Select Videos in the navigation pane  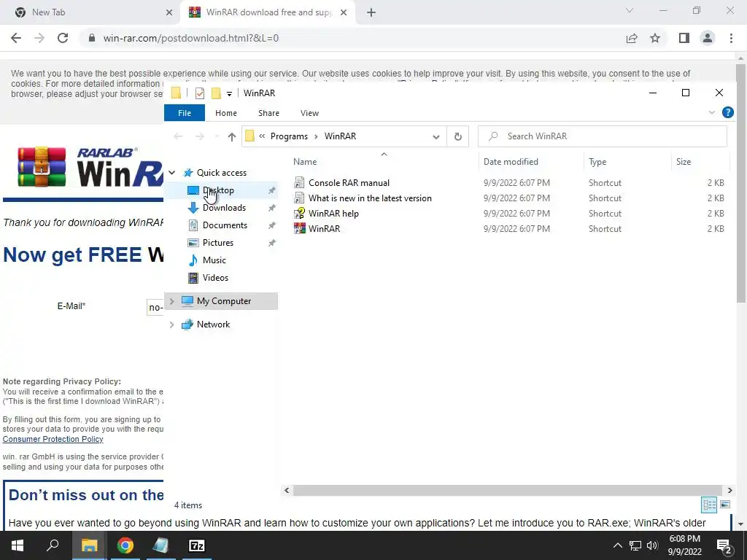click(x=221, y=278)
